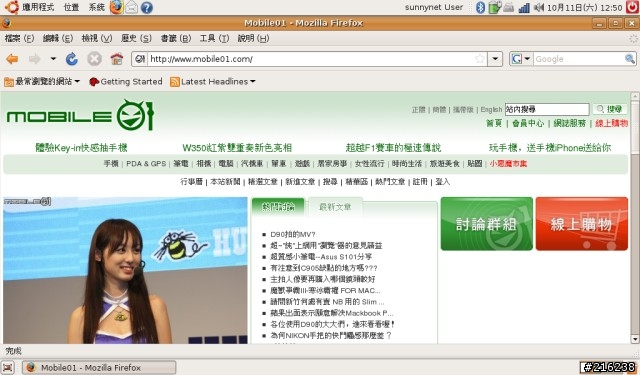Open the 手機 category link
The image size is (640, 375).
111,164
